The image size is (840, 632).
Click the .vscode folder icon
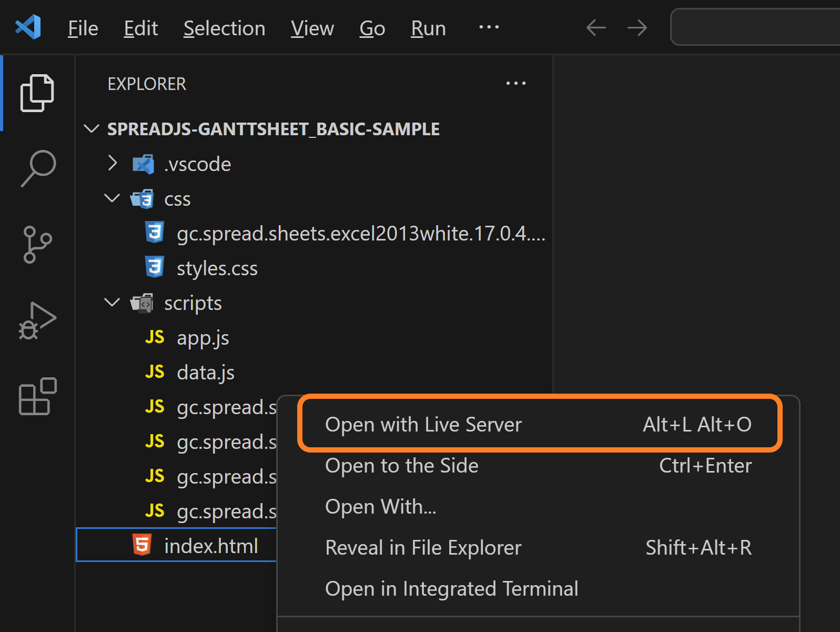coord(143,164)
